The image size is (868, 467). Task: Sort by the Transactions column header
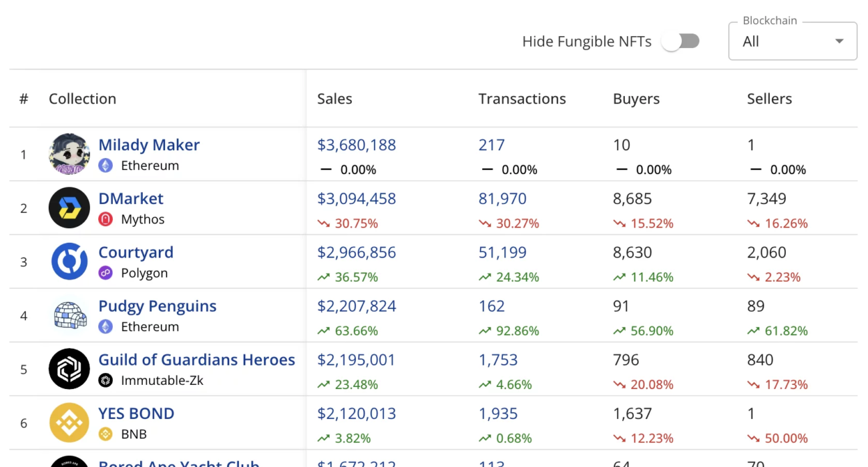(x=521, y=99)
